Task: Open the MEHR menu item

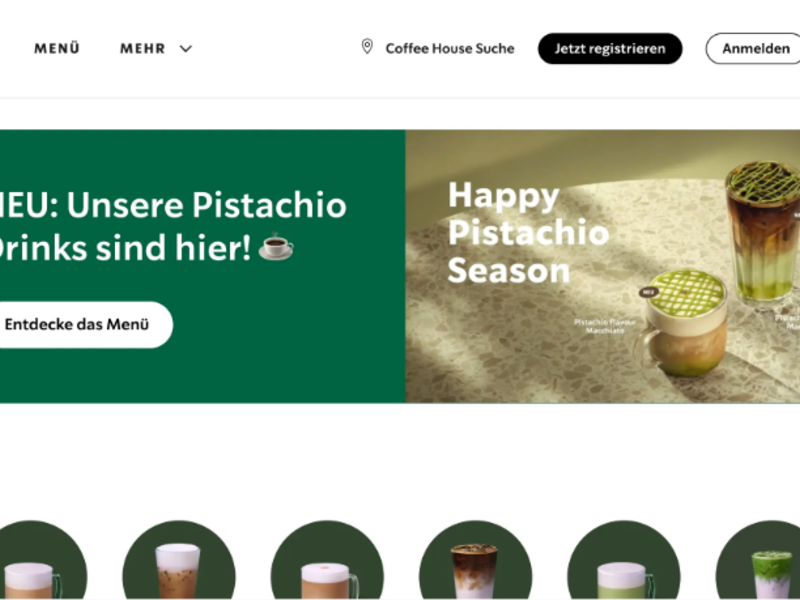Action: [142, 48]
